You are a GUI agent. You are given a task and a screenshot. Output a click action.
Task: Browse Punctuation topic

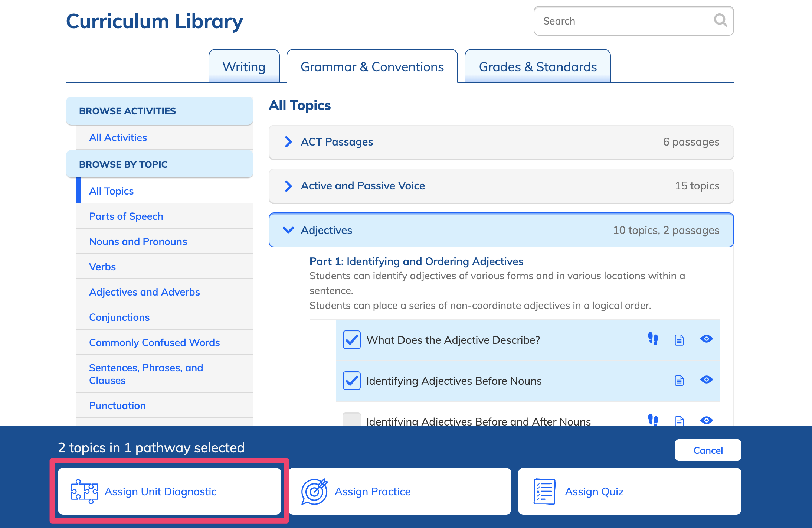164,405
